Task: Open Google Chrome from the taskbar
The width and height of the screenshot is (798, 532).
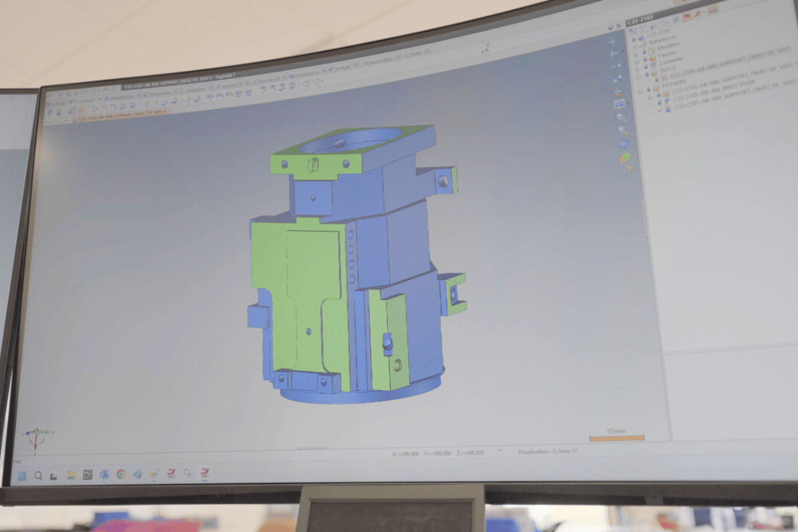Action: tap(120, 474)
